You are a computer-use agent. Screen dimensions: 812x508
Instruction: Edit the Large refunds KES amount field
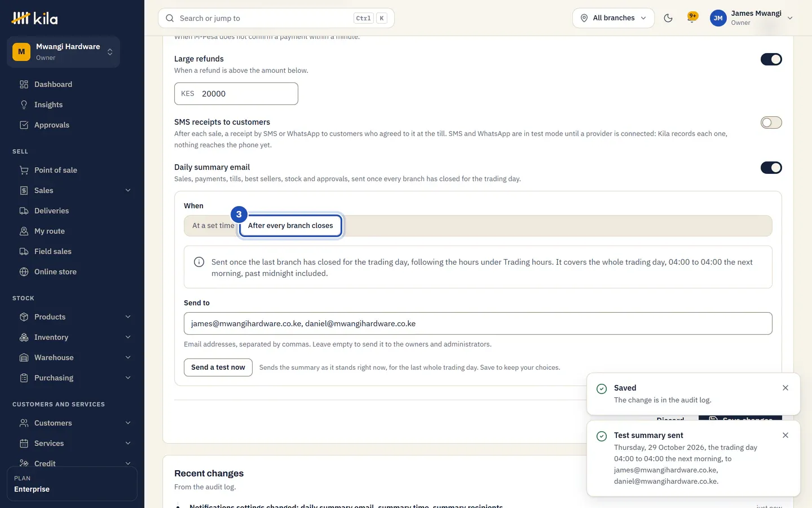(x=236, y=94)
